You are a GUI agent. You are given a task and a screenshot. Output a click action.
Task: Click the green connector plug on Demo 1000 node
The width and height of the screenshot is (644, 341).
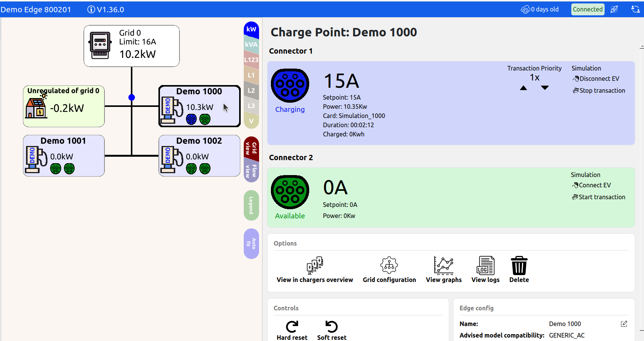click(x=205, y=119)
